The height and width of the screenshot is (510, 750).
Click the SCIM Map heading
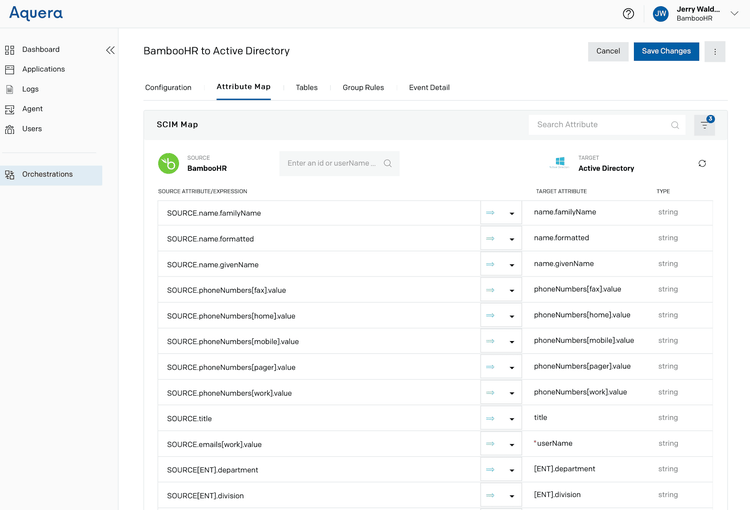click(x=177, y=124)
